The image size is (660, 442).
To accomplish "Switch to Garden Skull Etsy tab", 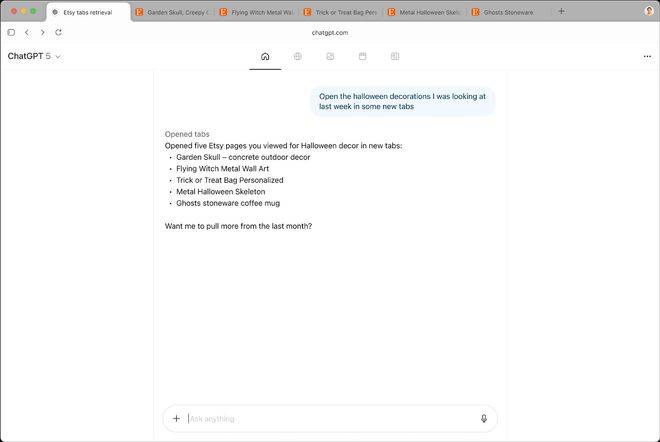I will pos(172,13).
